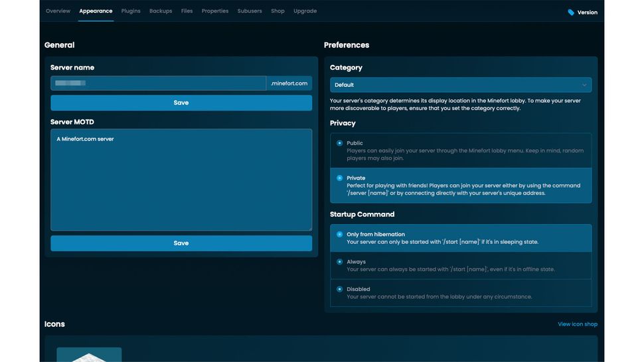Save the Server MOTD text
Viewport: 644px width, 362px height.
pos(181,243)
